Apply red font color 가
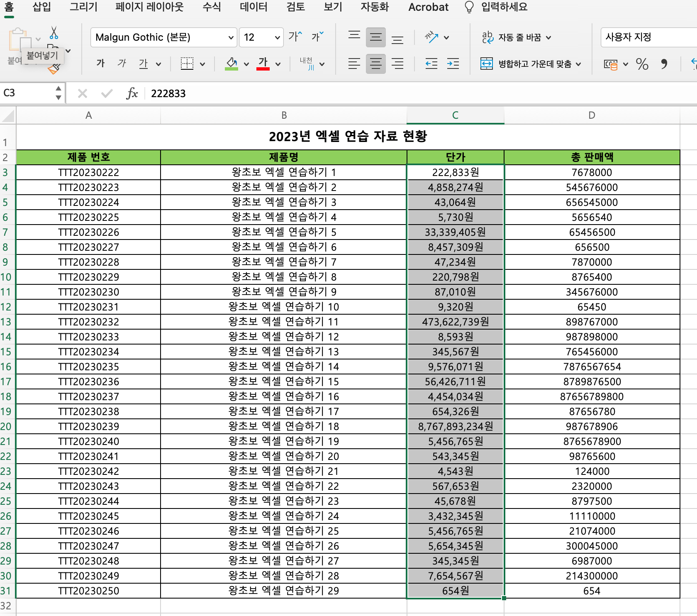 tap(263, 64)
